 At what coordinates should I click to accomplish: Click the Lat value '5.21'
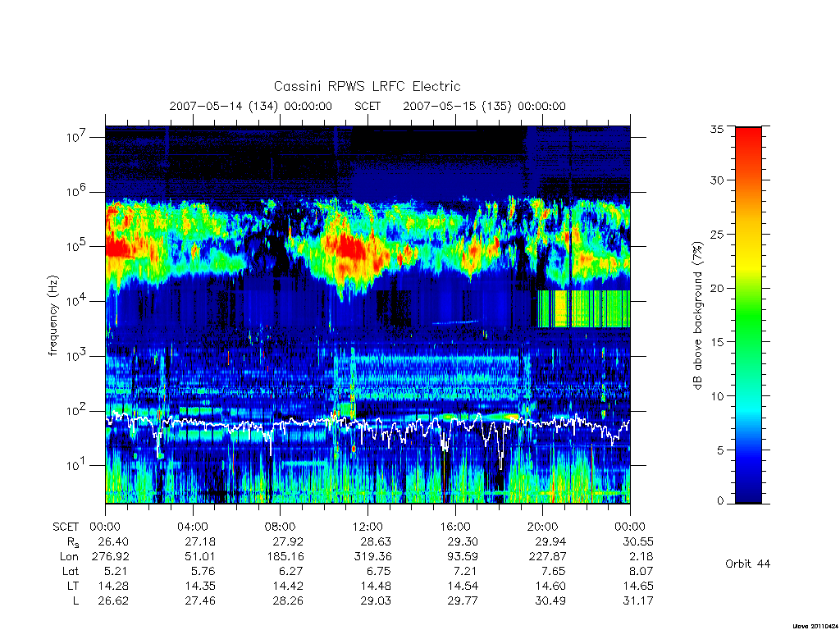116,571
